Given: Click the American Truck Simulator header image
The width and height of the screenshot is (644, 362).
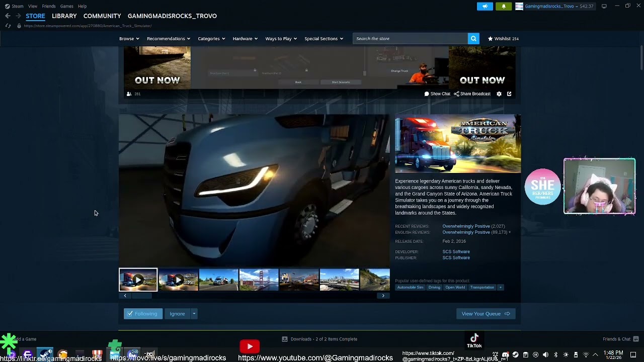Looking at the screenshot, I should click(458, 144).
